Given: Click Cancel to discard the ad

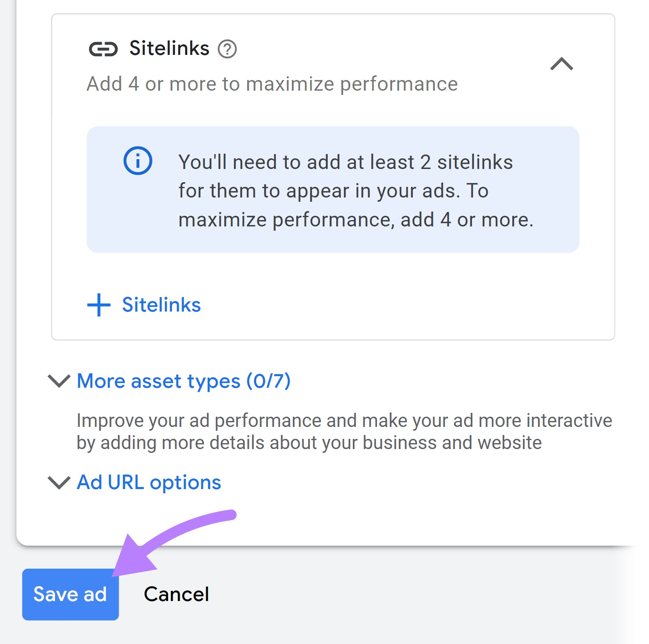Looking at the screenshot, I should tap(176, 594).
